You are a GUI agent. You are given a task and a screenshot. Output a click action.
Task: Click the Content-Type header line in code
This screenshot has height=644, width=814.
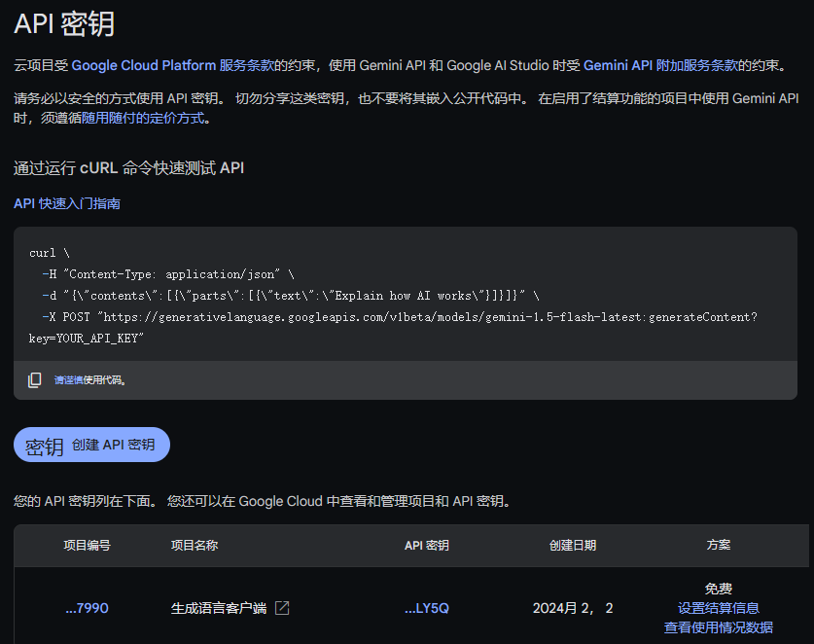168,274
